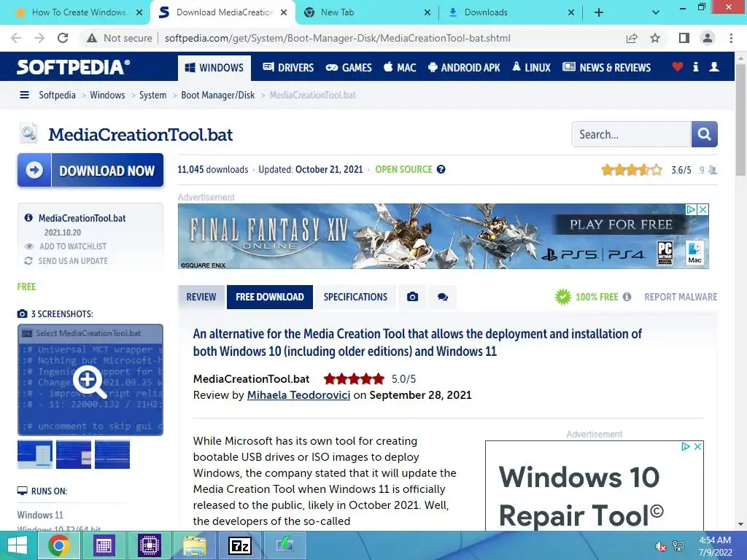Open News & Reviews menu
The image size is (747, 560).
(x=606, y=68)
